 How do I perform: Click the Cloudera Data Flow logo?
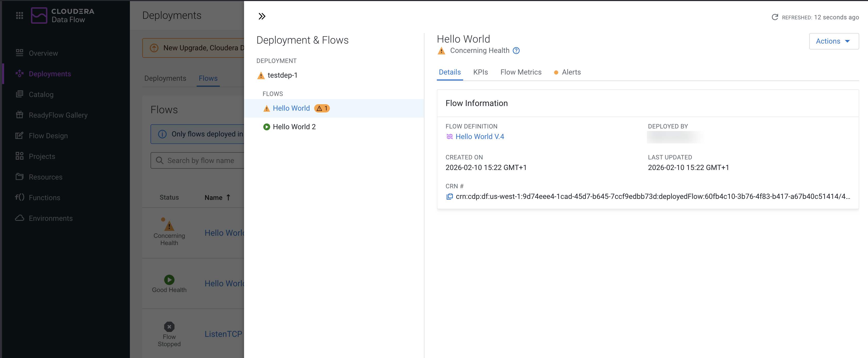click(63, 15)
